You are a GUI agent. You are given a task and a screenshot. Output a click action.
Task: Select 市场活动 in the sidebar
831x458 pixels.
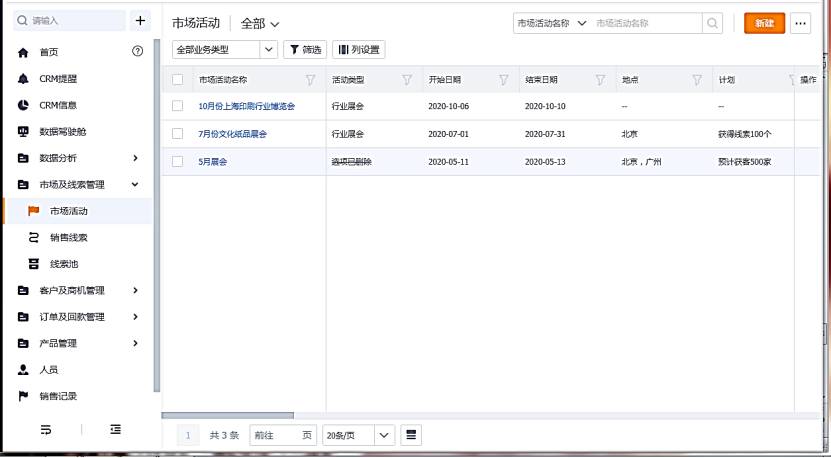tap(78, 211)
